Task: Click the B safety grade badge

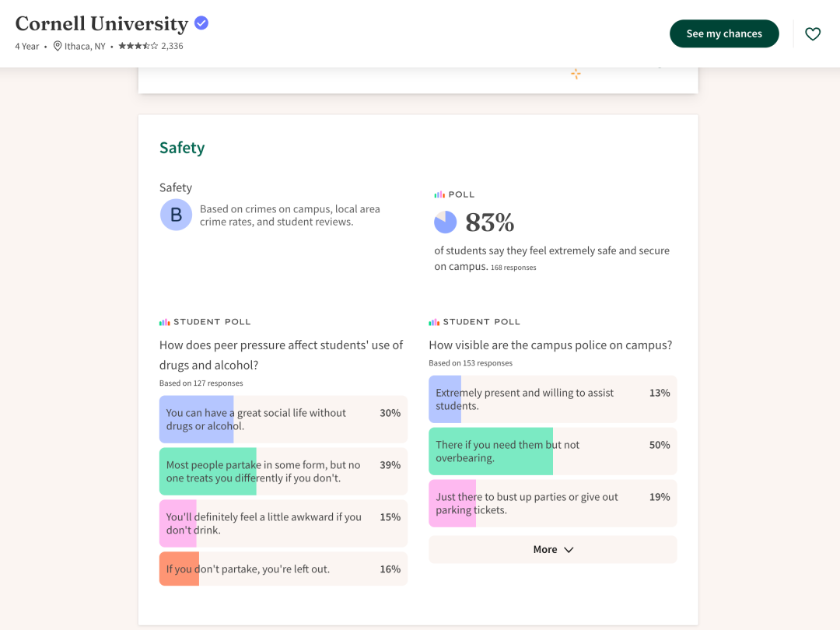Action: [x=177, y=215]
